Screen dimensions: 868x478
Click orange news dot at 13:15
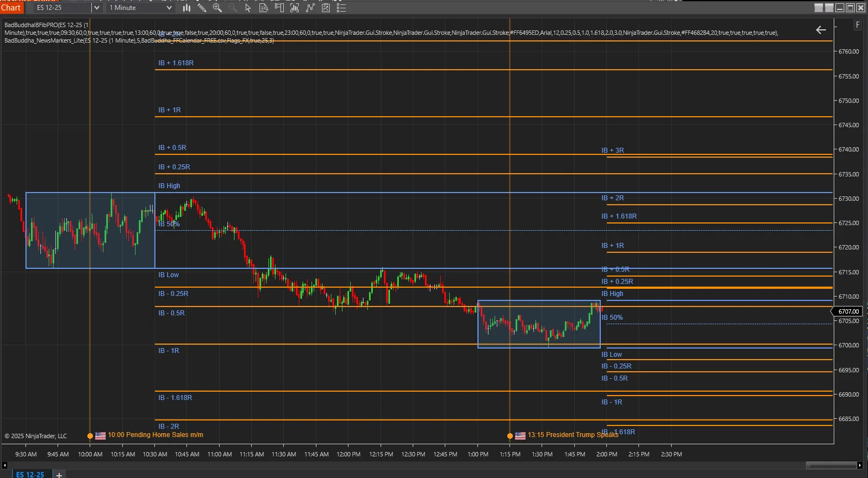510,436
